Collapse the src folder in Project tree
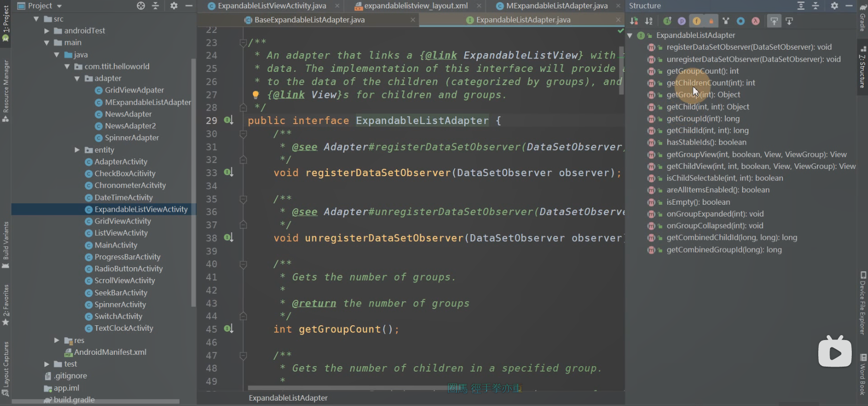The height and width of the screenshot is (406, 868). tap(36, 19)
